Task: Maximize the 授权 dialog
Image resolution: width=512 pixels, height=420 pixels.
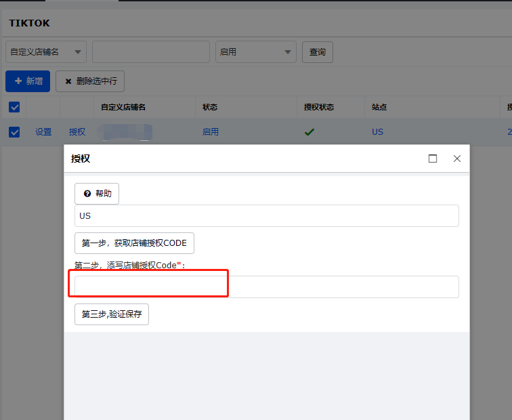Action: tap(433, 159)
